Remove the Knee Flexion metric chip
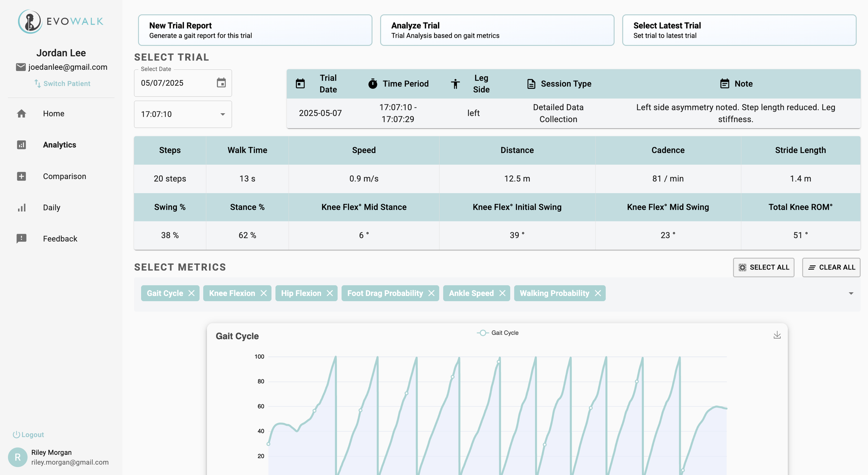 tap(264, 293)
